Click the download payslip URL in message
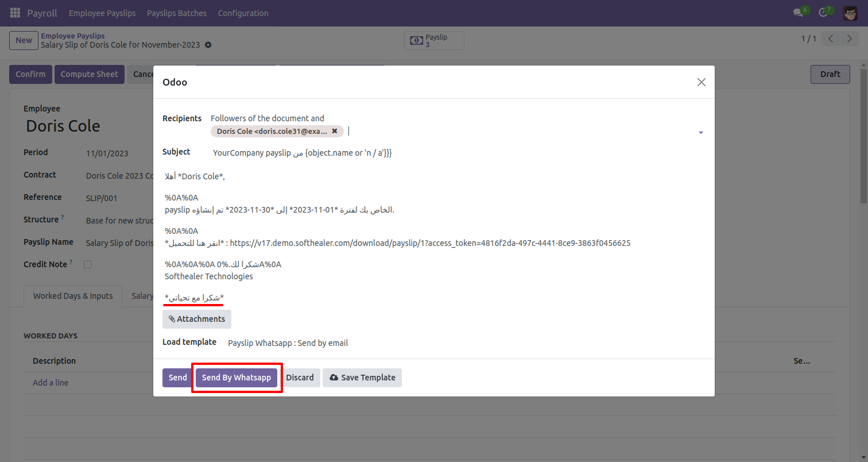This screenshot has width=868, height=462. pyautogui.click(x=430, y=243)
